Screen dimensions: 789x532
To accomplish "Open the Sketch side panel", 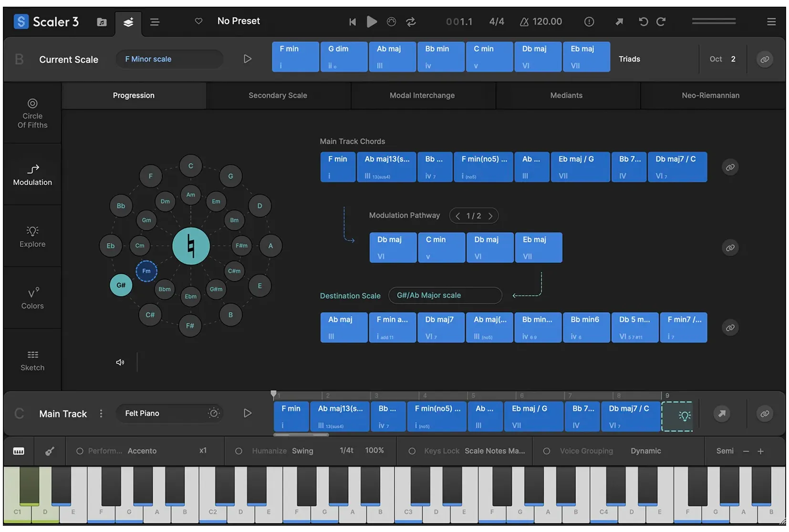I will (32, 360).
